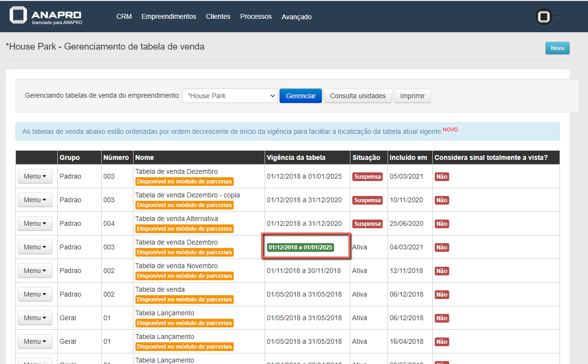Image resolution: width=588 pixels, height=364 pixels.
Task: Open the user profile avatar menu
Action: pyautogui.click(x=544, y=17)
